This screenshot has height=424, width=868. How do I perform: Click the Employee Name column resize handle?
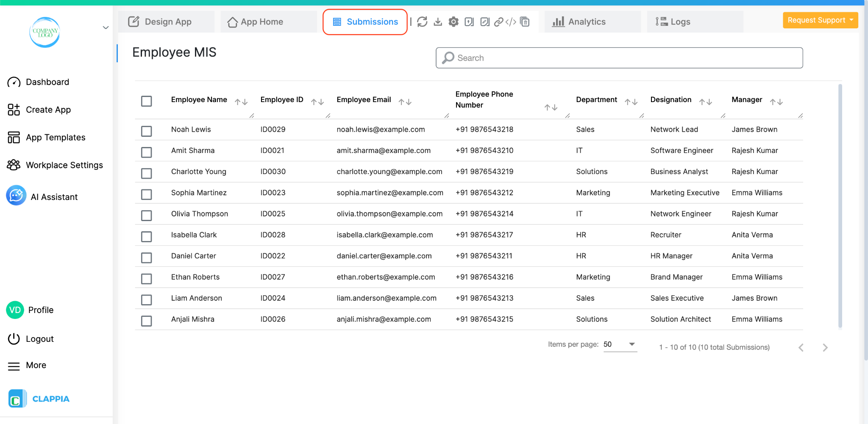click(252, 115)
